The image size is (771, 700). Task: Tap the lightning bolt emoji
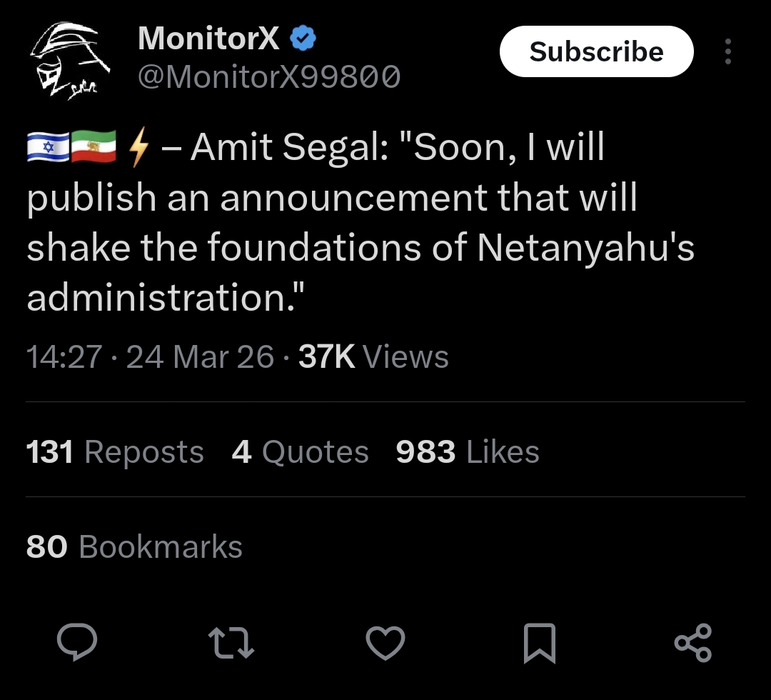(x=138, y=148)
